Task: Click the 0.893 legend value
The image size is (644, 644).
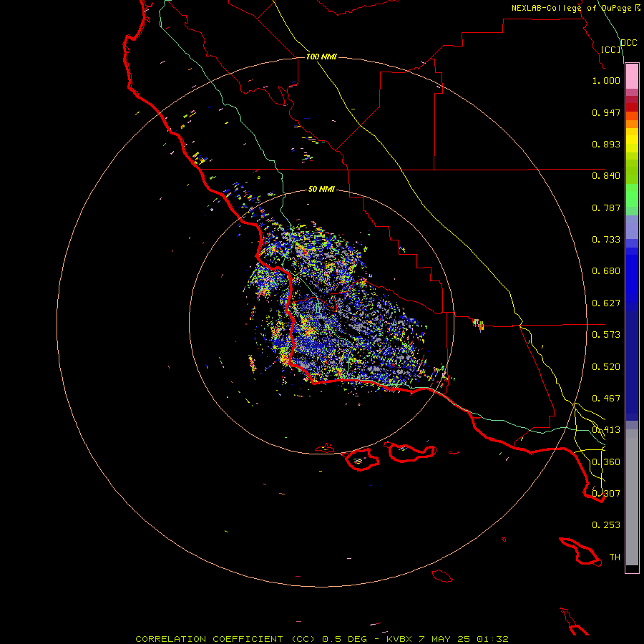Action: point(606,144)
